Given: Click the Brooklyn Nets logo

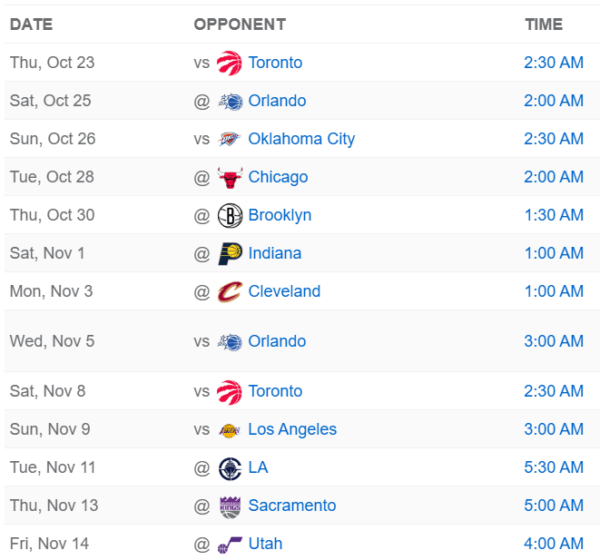Looking at the screenshot, I should click(230, 215).
